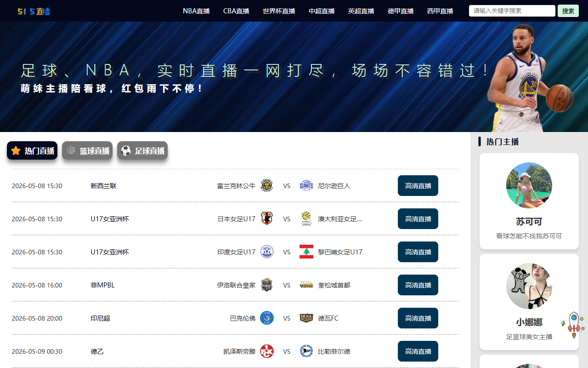Click the Lebanon flag for 黎巴嫩女足U17
The image size is (588, 368).
click(306, 252)
